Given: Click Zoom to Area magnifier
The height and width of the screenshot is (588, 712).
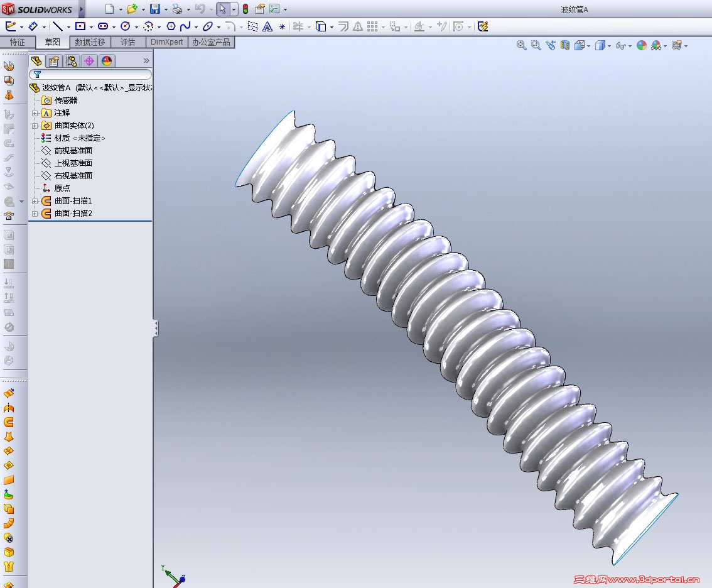Looking at the screenshot, I should pos(536,45).
